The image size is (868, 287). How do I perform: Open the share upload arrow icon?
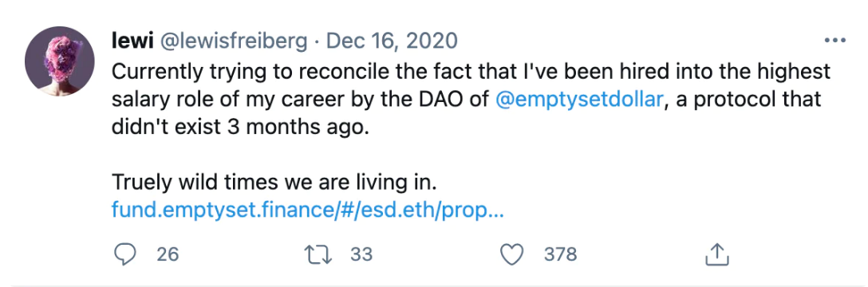coord(716,254)
